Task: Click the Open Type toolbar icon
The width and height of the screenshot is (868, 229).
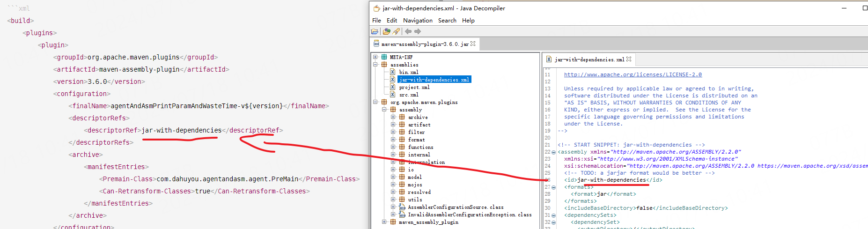Action: pos(386,31)
